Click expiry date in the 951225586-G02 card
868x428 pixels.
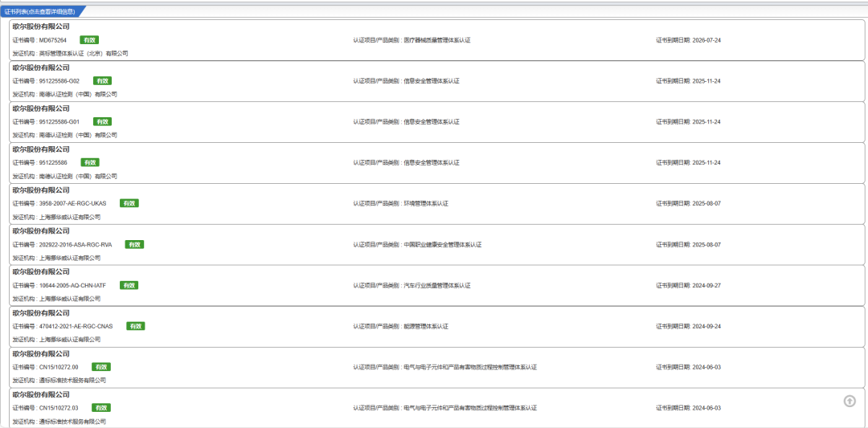706,81
